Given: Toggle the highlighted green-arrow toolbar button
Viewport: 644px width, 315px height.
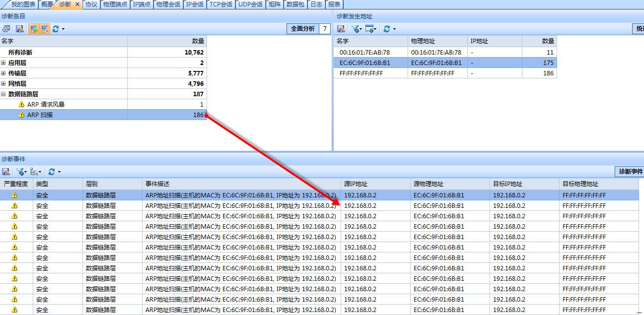Looking at the screenshot, I should coord(33,29).
